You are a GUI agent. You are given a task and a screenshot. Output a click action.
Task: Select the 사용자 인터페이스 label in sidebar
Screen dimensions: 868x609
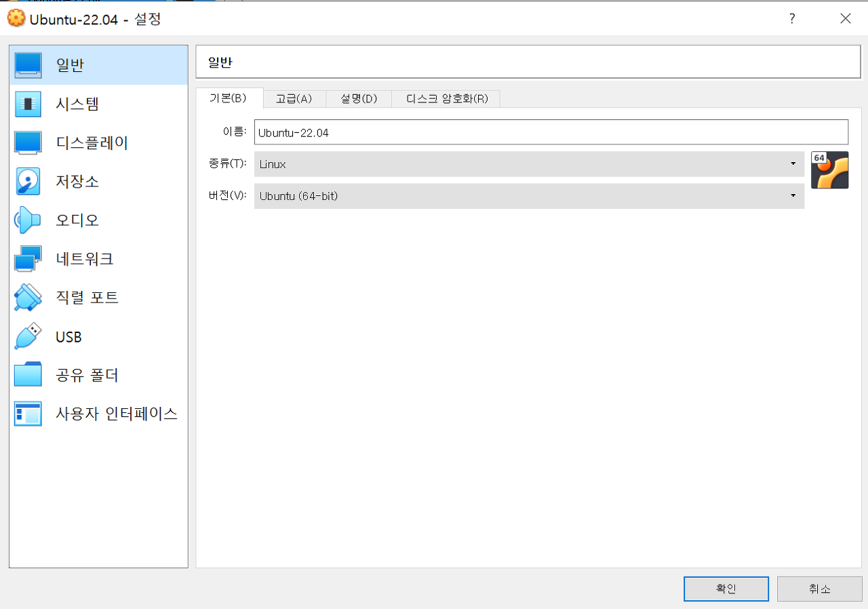(x=117, y=413)
